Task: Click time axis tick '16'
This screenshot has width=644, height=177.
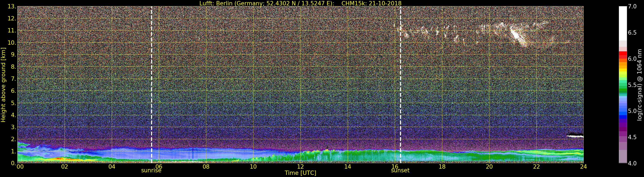Action: [x=395, y=167]
